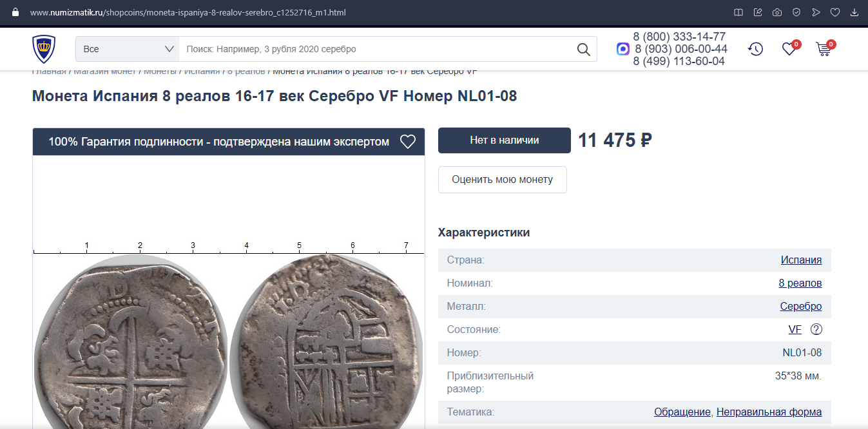This screenshot has width=868, height=429.
Task: Toggle browser reader mode book icon
Action: click(x=738, y=12)
